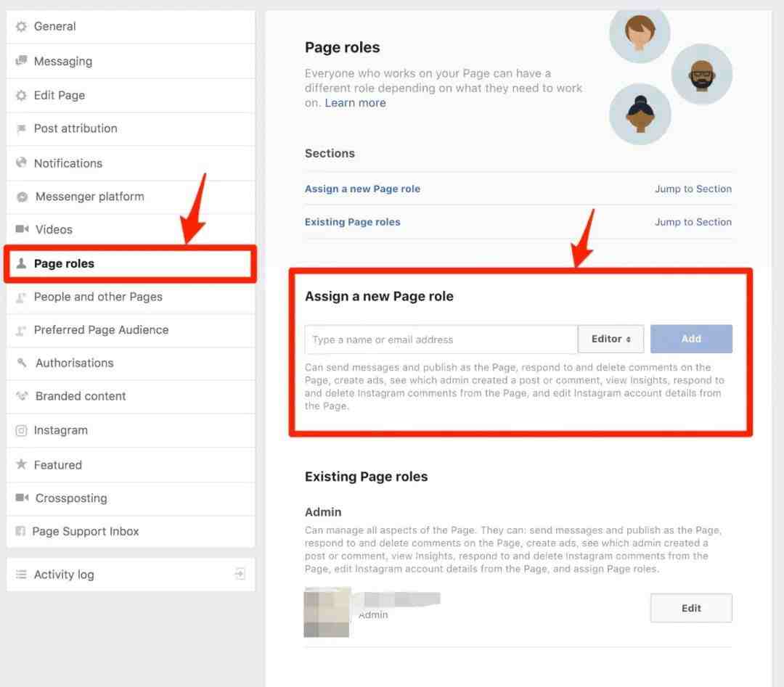This screenshot has height=687, width=784.
Task: Click the Notifications globe icon
Action: click(21, 163)
